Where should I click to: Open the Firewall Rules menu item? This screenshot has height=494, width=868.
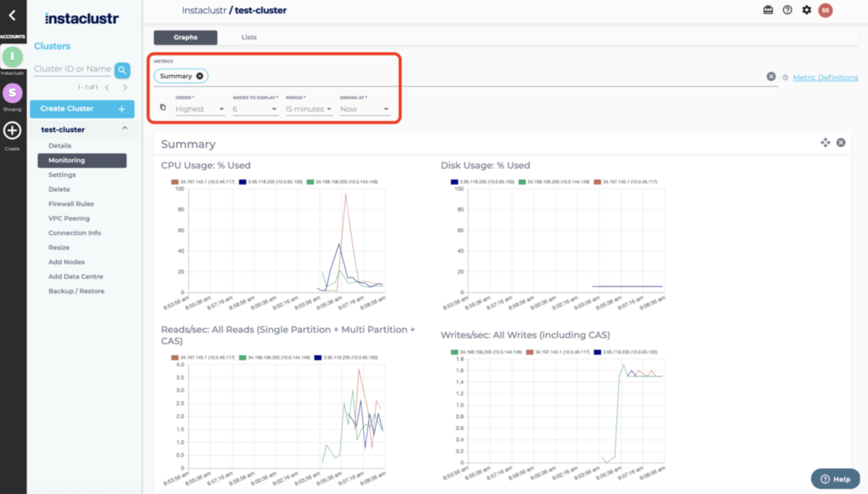[71, 204]
